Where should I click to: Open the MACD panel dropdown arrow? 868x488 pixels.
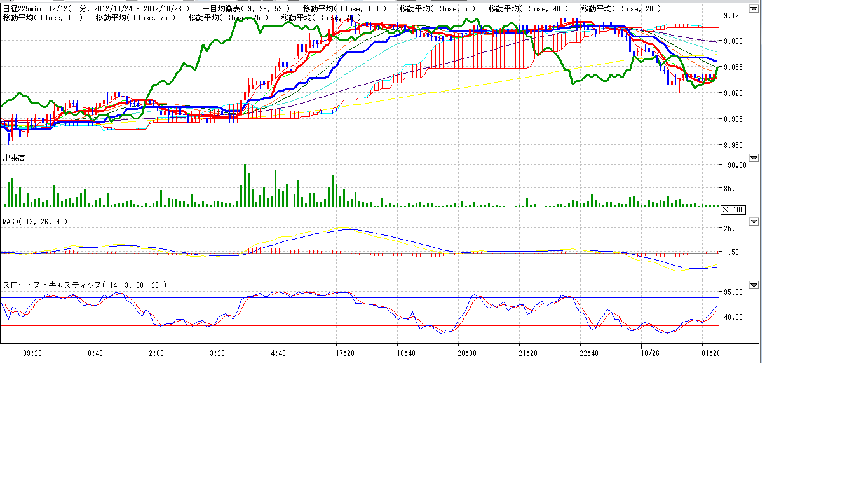(754, 222)
